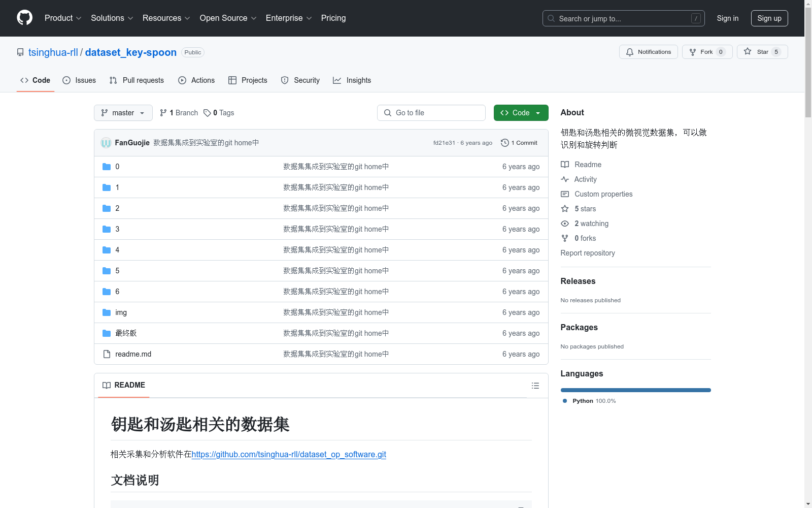The image size is (812, 508).
Task: Click the folder icon for 最终版
Action: 107,333
